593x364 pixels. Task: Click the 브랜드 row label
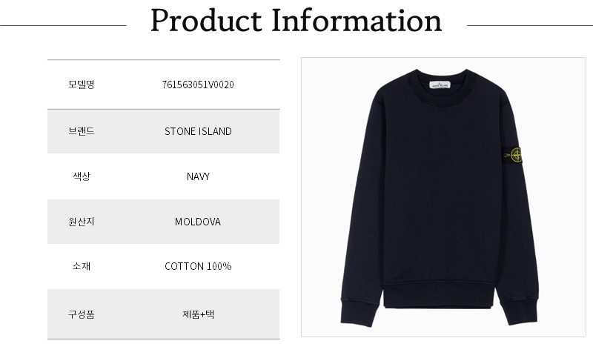click(x=81, y=131)
